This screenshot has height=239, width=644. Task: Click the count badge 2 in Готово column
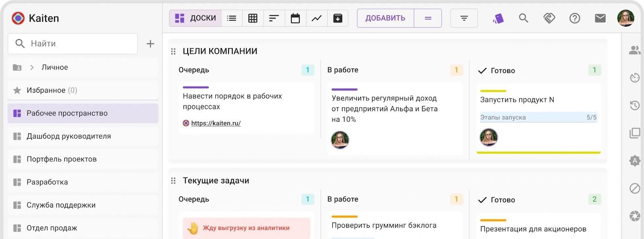tap(594, 199)
